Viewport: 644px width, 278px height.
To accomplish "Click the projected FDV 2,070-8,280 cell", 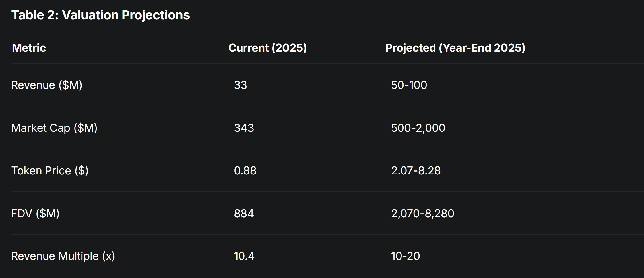I will (423, 213).
